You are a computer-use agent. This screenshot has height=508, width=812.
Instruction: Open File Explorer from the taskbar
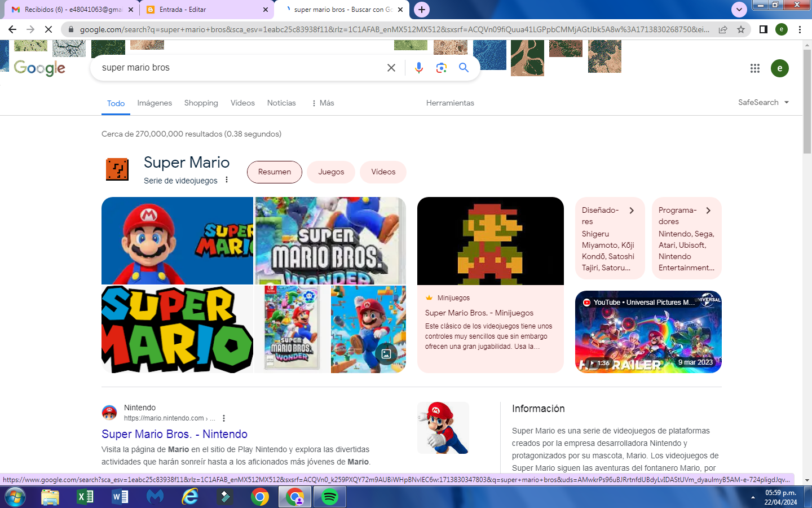pyautogui.click(x=50, y=497)
